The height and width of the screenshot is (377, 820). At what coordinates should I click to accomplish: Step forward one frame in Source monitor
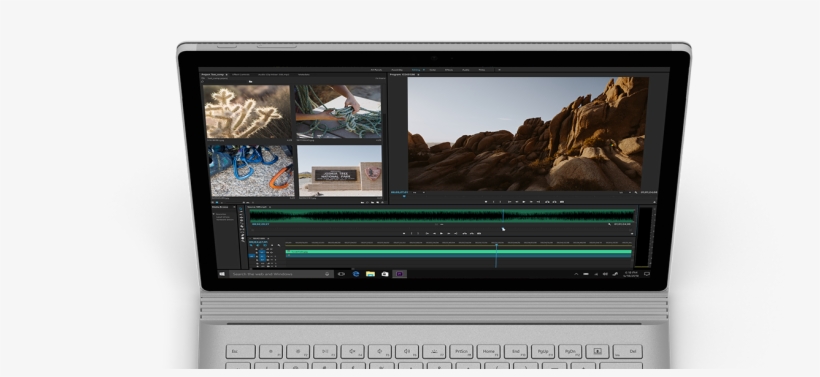pyautogui.click(x=449, y=233)
